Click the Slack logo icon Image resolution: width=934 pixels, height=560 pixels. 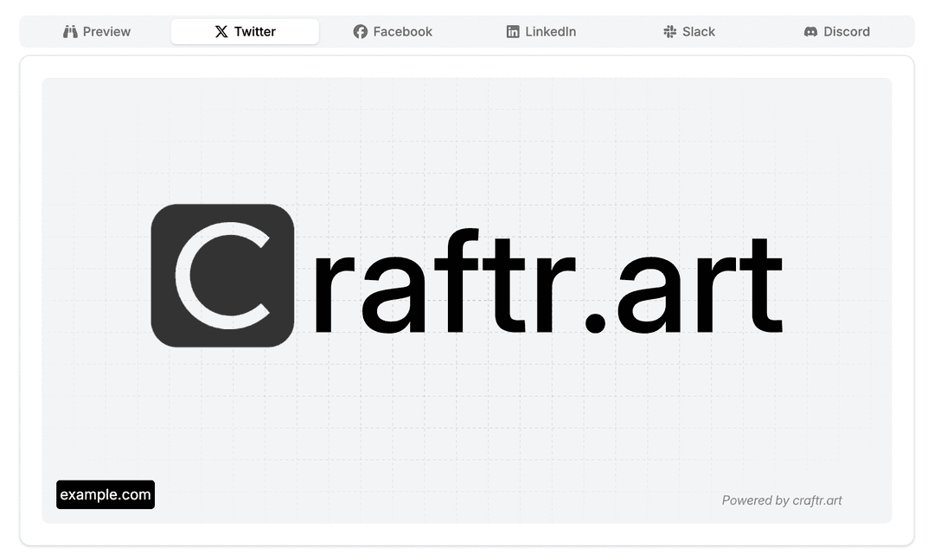670,32
